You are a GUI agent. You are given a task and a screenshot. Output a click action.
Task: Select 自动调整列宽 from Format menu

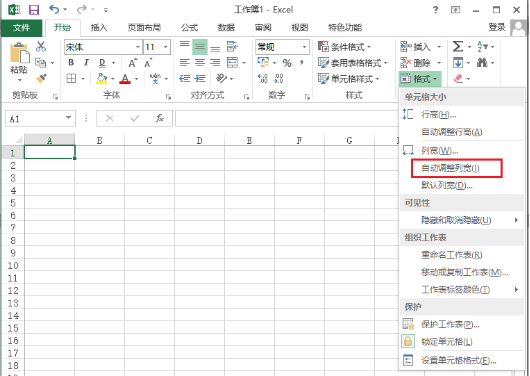tap(450, 168)
